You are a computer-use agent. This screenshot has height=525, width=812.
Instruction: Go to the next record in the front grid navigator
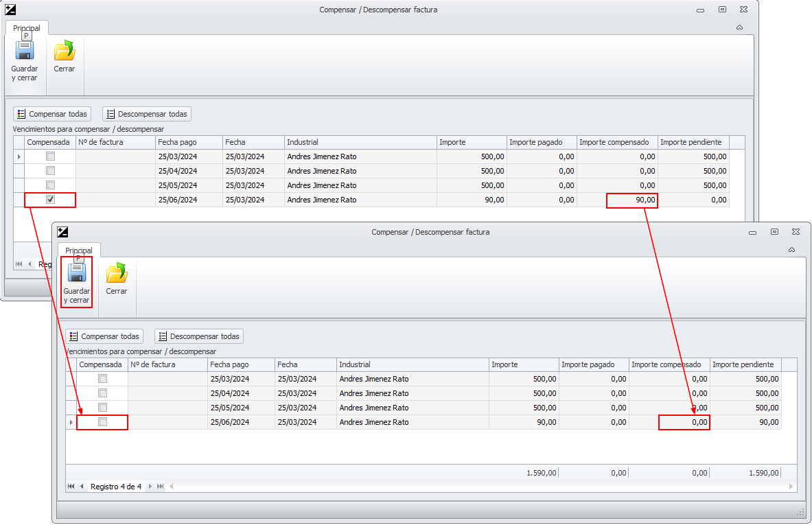(x=150, y=487)
